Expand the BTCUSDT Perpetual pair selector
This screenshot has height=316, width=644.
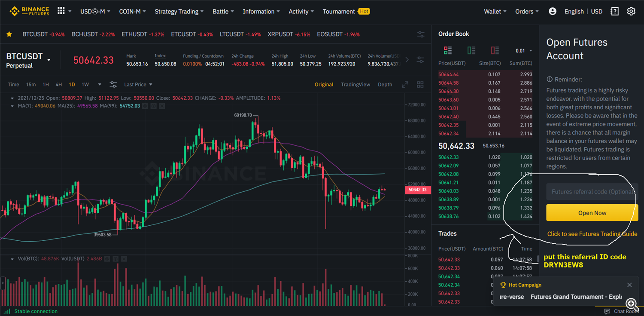(x=49, y=60)
